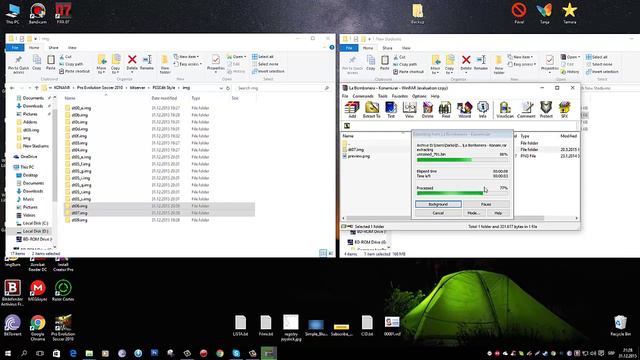Click the Pause button in extraction dialog
Viewport: 640px width, 360px height.
486,204
